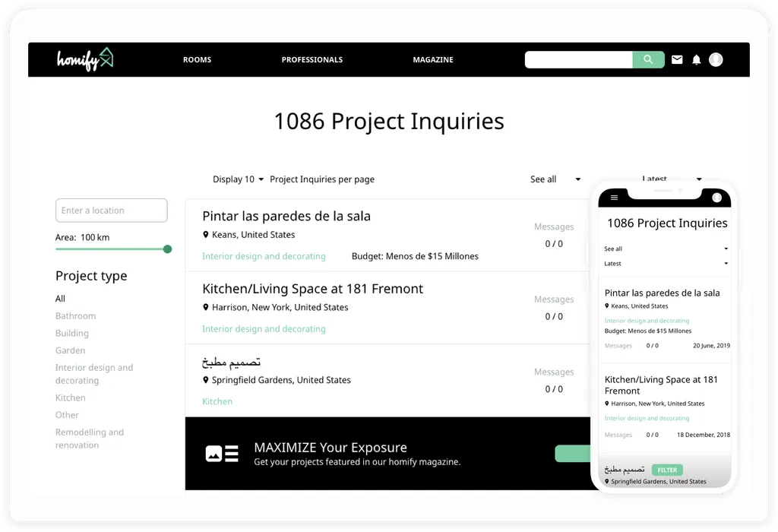Go to the PROFESSIONALS menu item
The image size is (778, 532).
click(x=312, y=59)
